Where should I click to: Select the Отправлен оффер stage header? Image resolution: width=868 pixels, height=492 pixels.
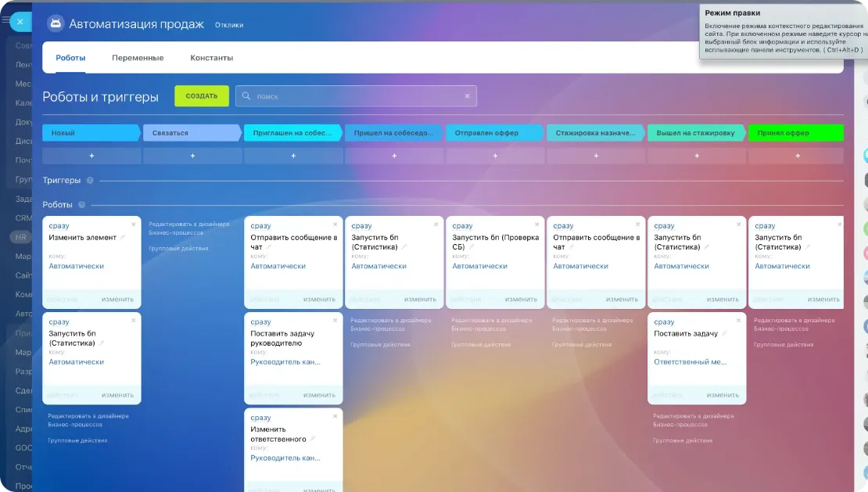coord(495,133)
